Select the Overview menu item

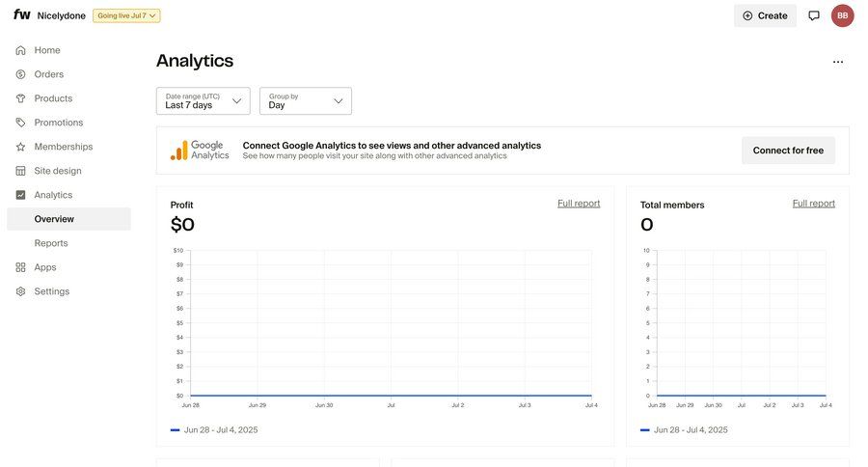click(54, 219)
